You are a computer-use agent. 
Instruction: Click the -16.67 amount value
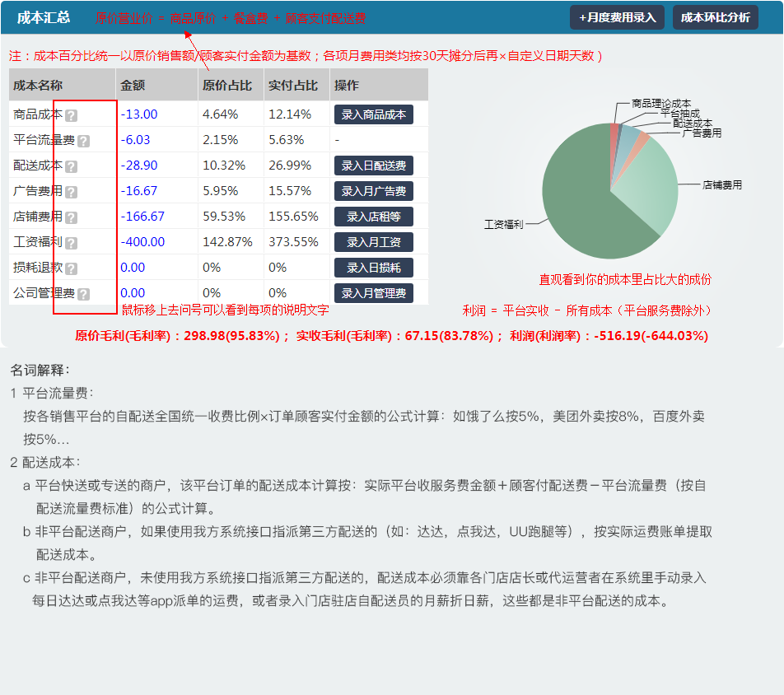coord(139,191)
